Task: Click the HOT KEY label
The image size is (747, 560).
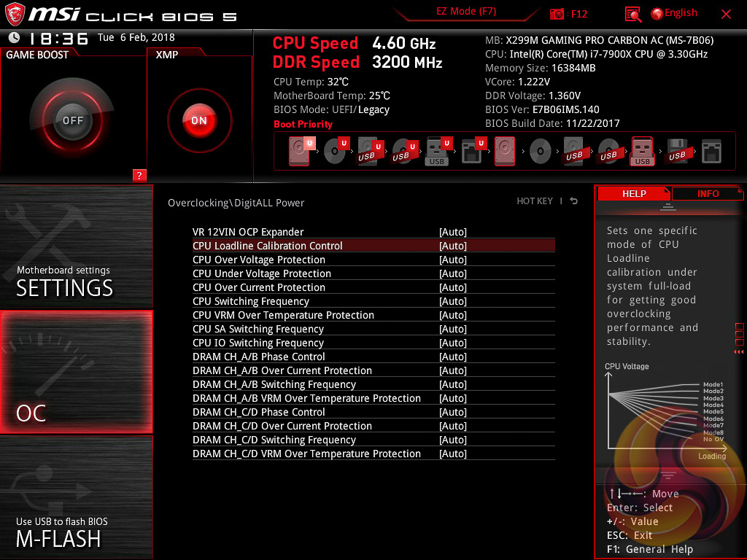Action: 535,201
